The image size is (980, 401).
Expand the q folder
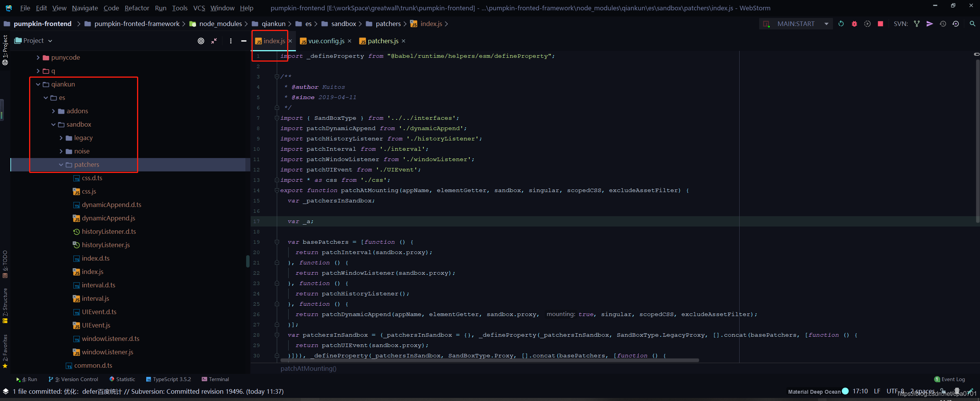(x=38, y=71)
